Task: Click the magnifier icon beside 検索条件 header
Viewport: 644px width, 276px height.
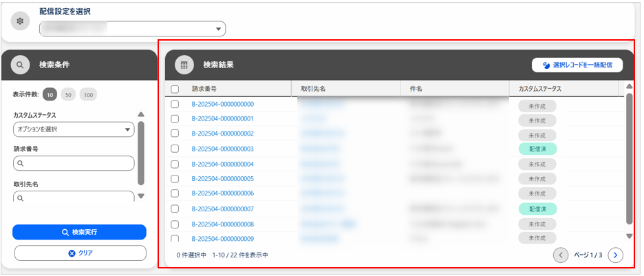Action: point(21,65)
